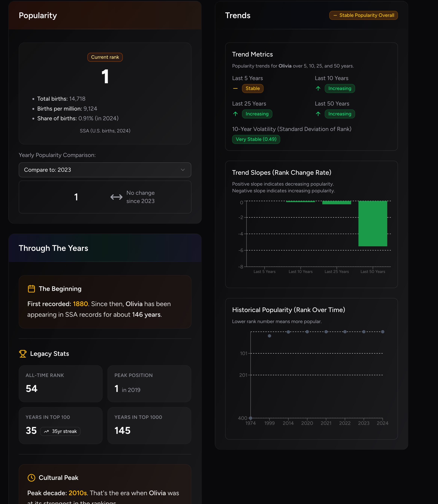Screen dimensions: 438x504
Task: Click the Current rank badge
Action: tap(105, 57)
